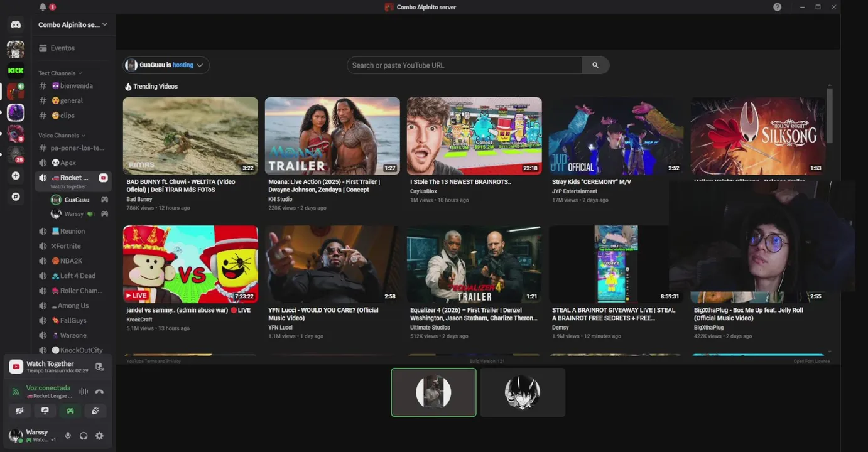
Task: Click the Watch Together YouTube icon
Action: pyautogui.click(x=16, y=367)
